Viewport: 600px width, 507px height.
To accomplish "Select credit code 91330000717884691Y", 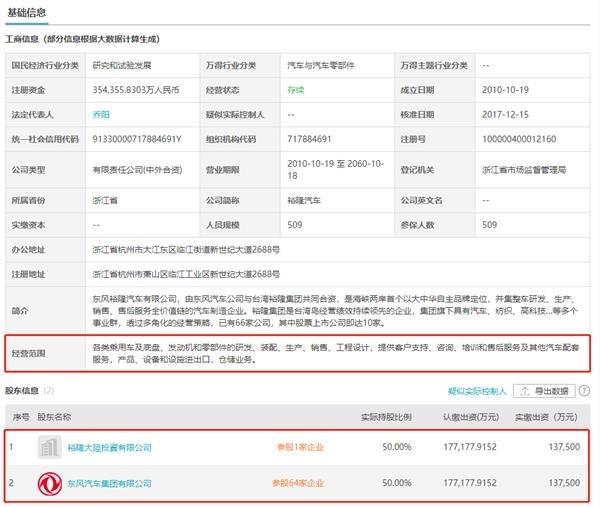I will click(137, 139).
